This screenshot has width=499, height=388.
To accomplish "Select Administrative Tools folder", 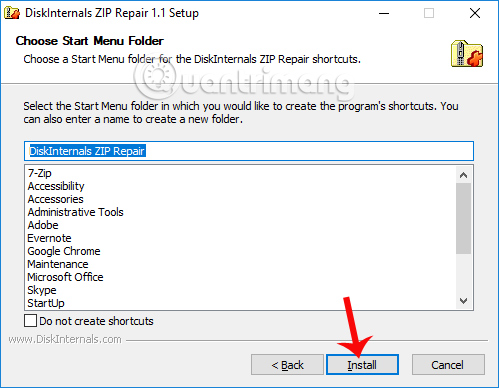I will (76, 212).
